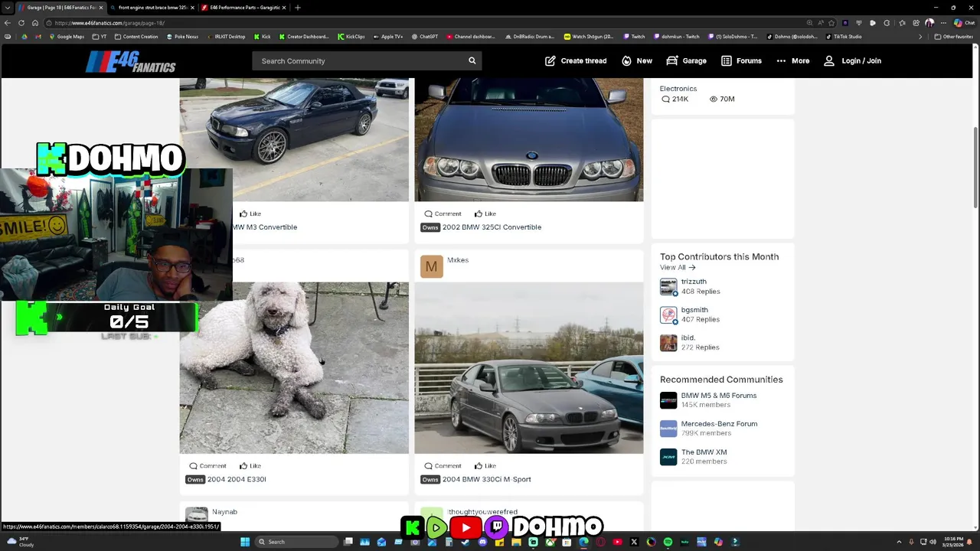Open the ChatGPT bookmark
Screen dimensions: 980x551
[x=425, y=37]
